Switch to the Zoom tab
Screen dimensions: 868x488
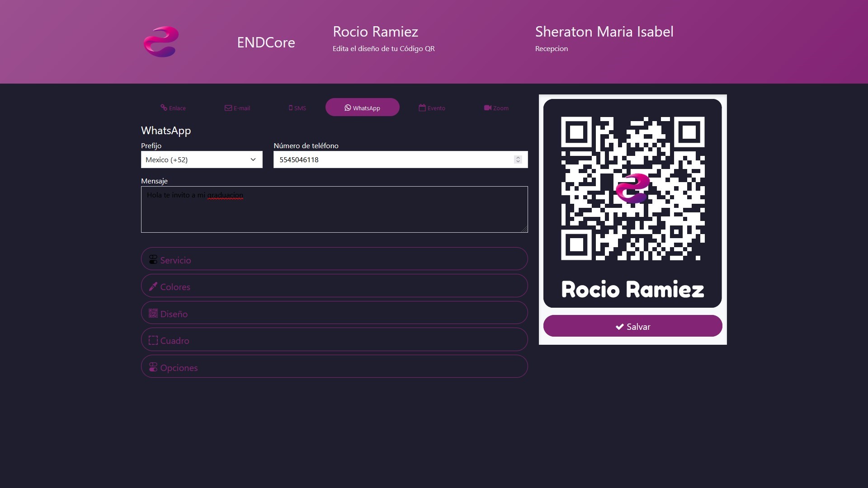[496, 108]
